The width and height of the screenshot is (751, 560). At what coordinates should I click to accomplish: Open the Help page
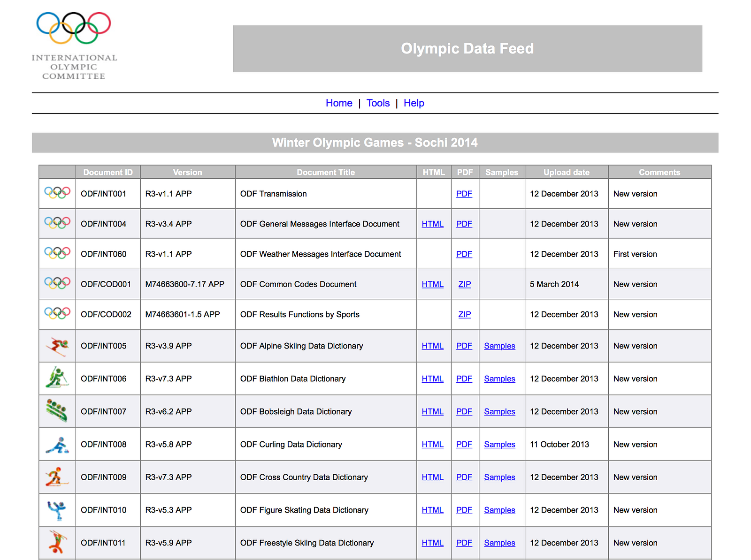tap(414, 103)
